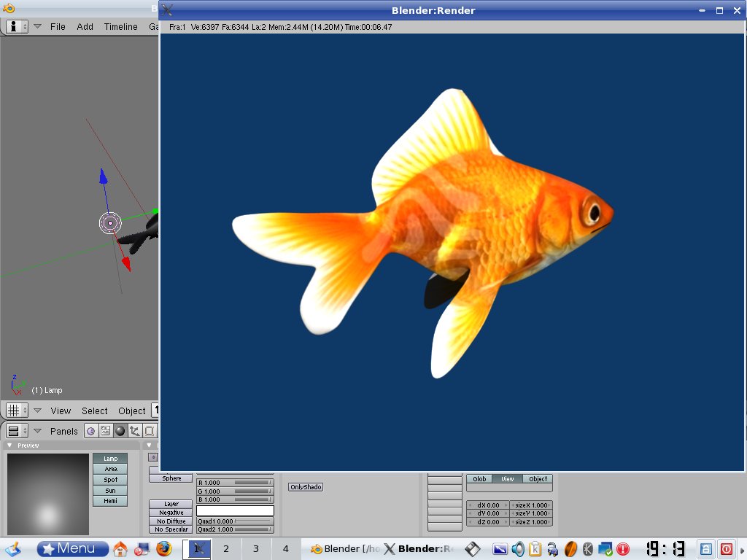Image resolution: width=747 pixels, height=560 pixels.
Task: Open the Select menu in 3D view
Action: pyautogui.click(x=94, y=411)
